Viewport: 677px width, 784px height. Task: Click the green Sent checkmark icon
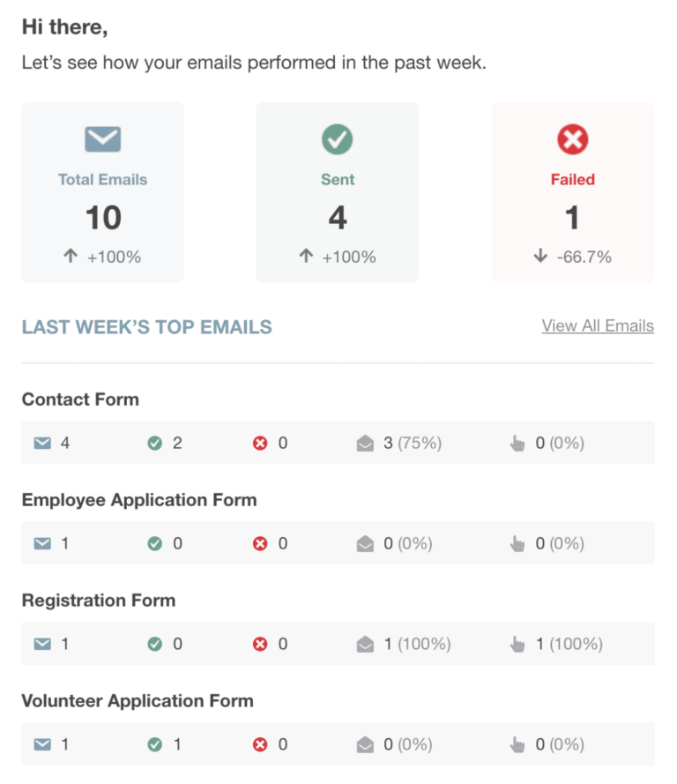[x=338, y=138]
